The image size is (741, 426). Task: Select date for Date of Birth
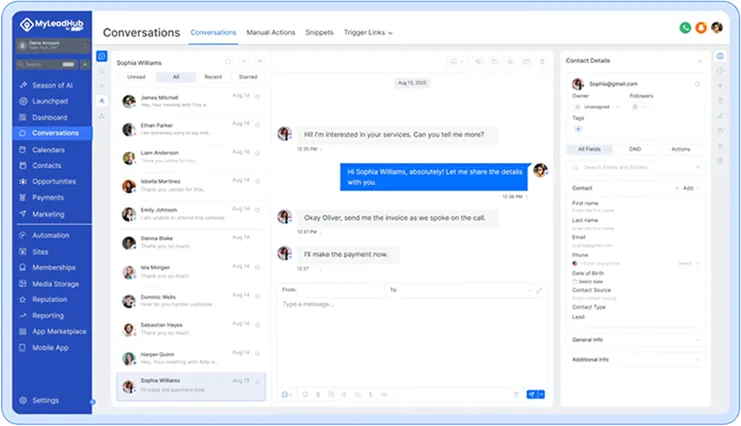tap(587, 281)
